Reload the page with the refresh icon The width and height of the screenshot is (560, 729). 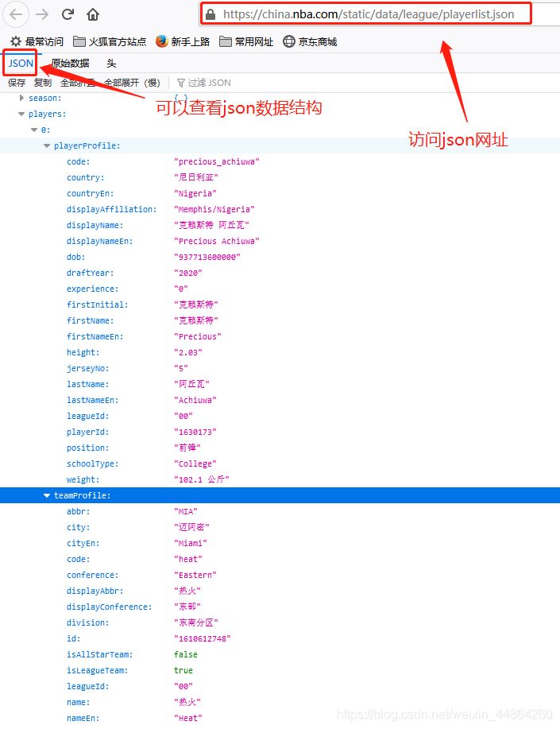[68, 14]
